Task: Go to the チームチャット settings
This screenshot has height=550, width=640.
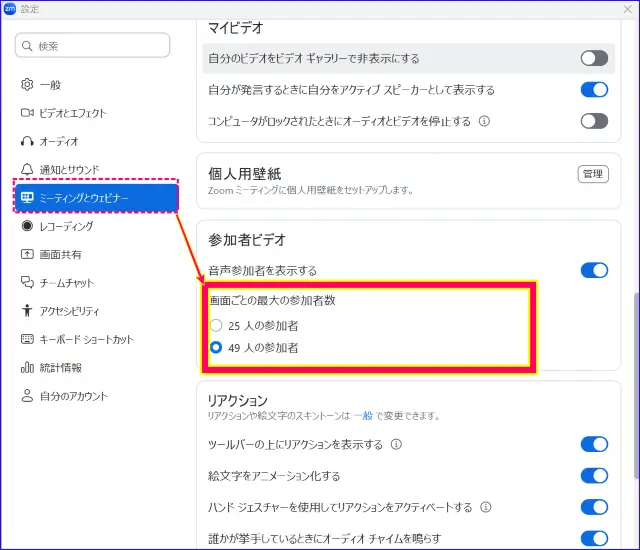Action: pyautogui.click(x=97, y=282)
